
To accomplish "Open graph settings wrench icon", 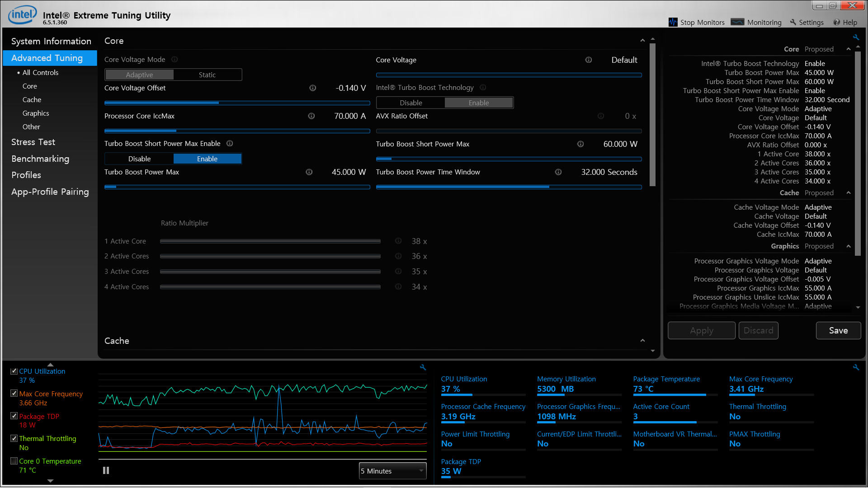I will 423,367.
